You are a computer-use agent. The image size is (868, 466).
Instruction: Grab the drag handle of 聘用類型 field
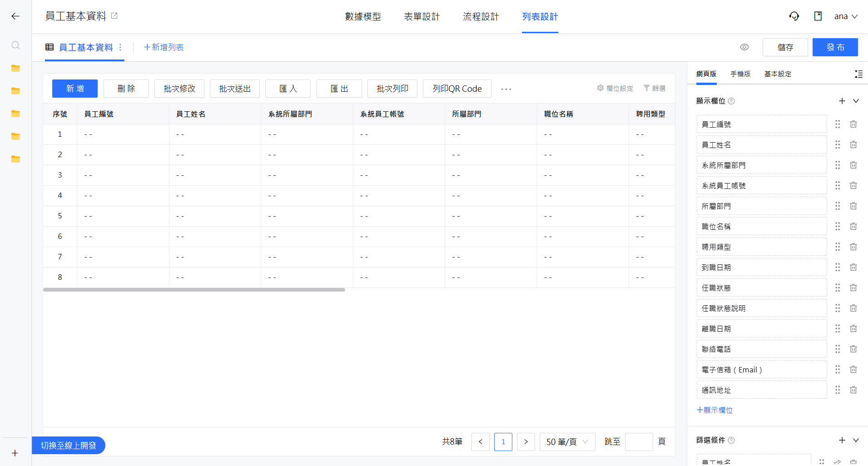(x=838, y=247)
